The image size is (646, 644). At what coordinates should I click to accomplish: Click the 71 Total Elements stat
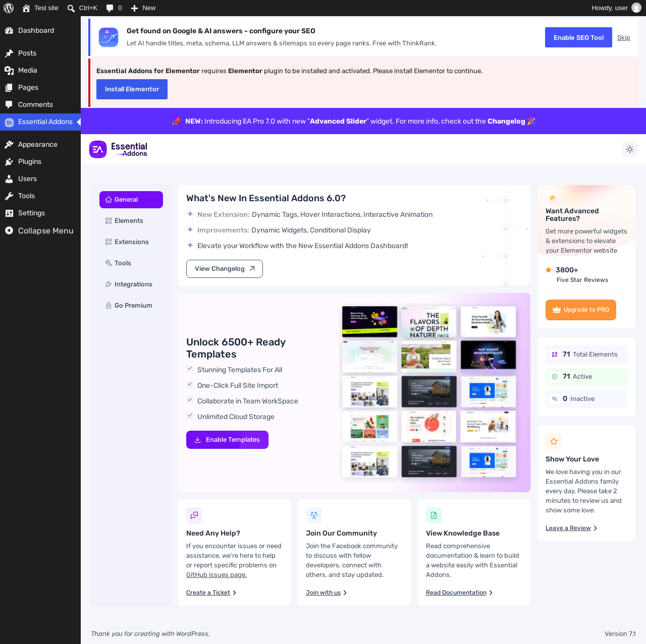coord(586,355)
